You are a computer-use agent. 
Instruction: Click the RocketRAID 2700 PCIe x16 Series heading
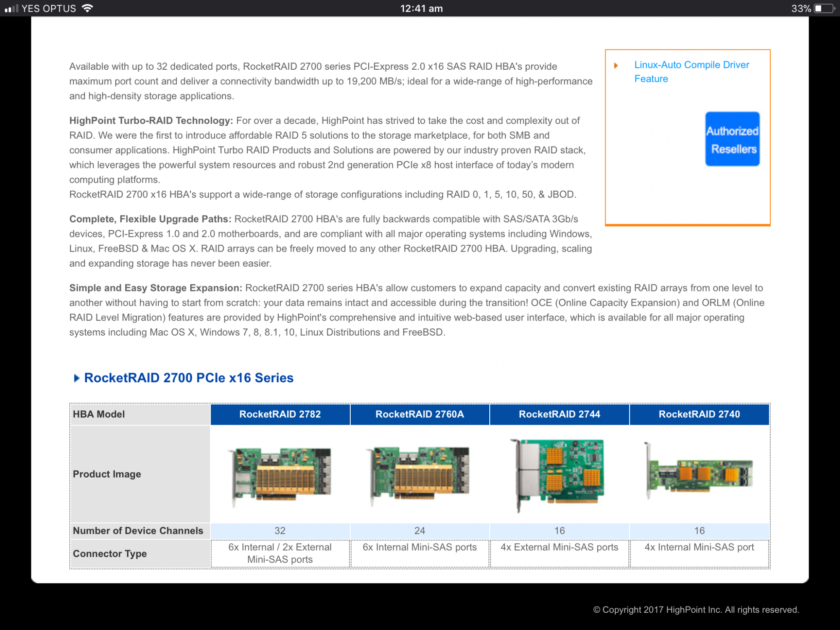coord(189,378)
